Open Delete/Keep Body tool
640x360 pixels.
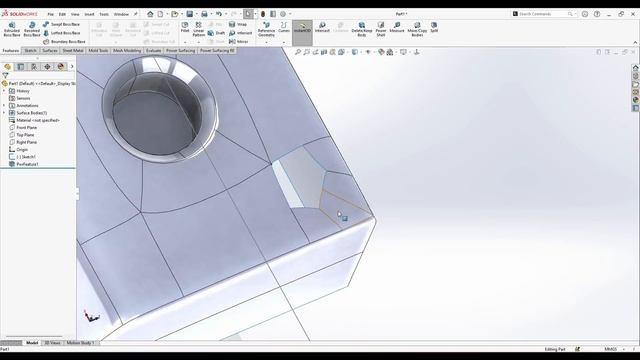pos(362,29)
